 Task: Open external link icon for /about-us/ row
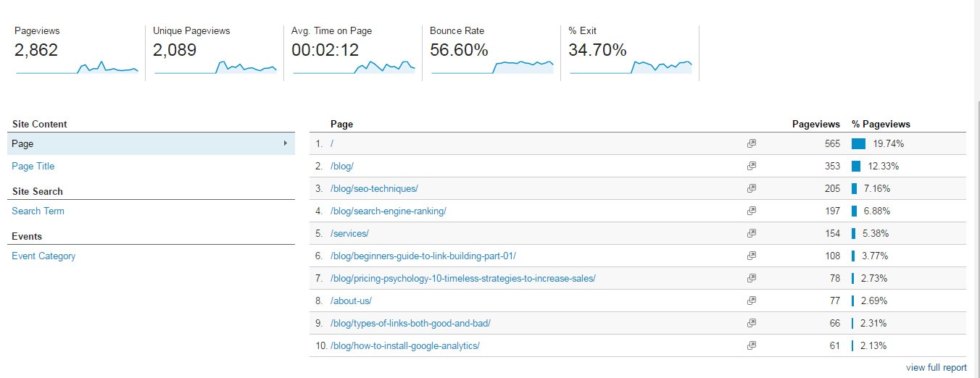coord(752,301)
